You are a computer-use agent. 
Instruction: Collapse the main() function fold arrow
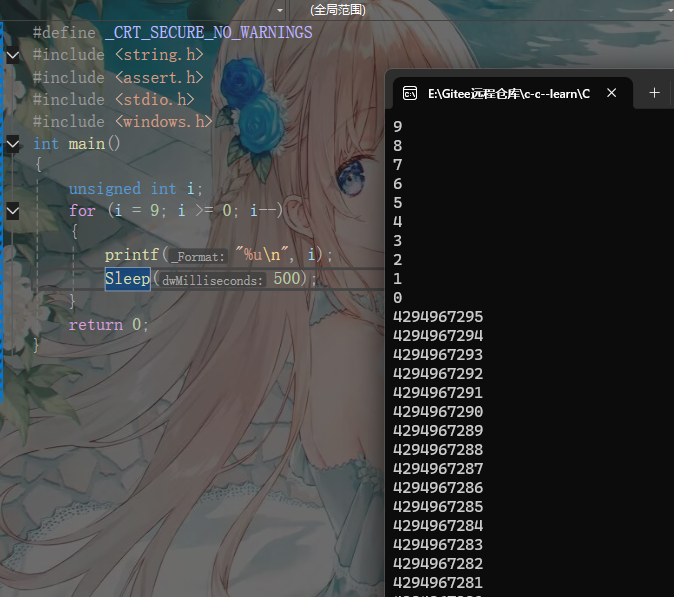point(12,144)
